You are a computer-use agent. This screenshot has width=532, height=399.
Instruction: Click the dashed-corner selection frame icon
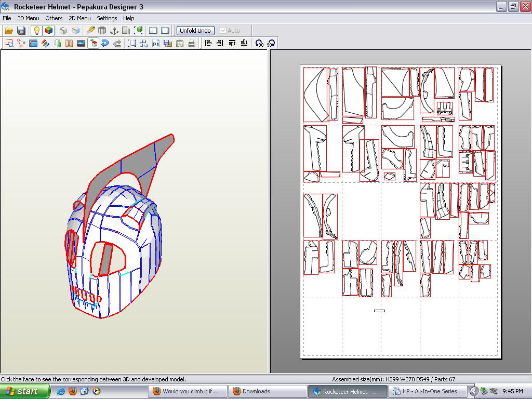131,44
